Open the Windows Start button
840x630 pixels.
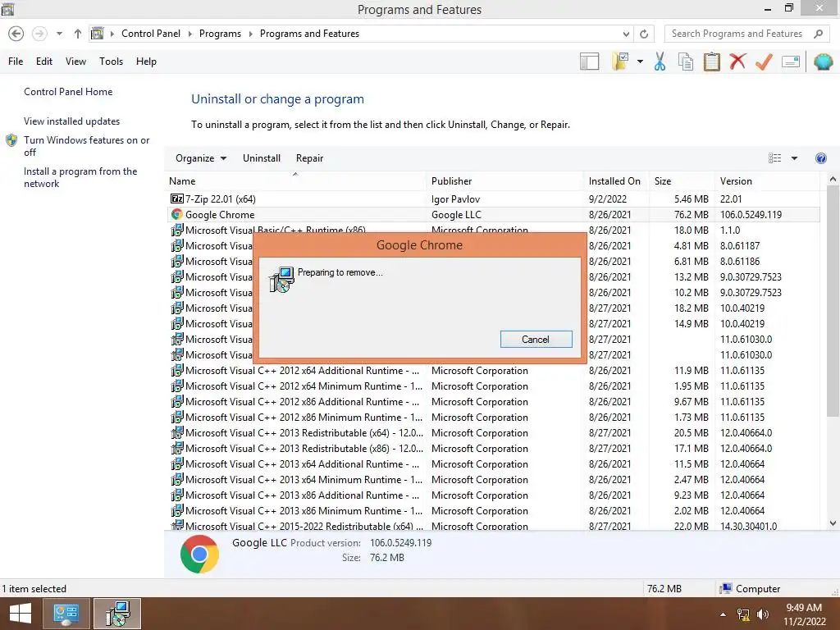tap(21, 614)
